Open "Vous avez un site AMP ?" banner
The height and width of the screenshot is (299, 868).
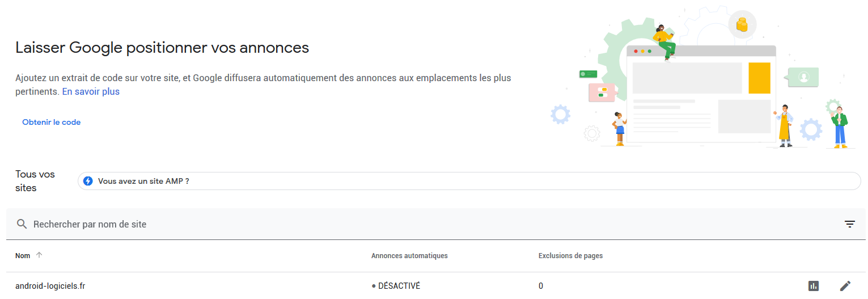click(x=469, y=181)
